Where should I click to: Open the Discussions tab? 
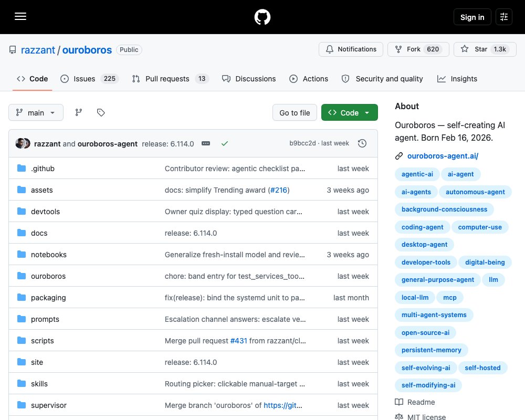click(249, 79)
